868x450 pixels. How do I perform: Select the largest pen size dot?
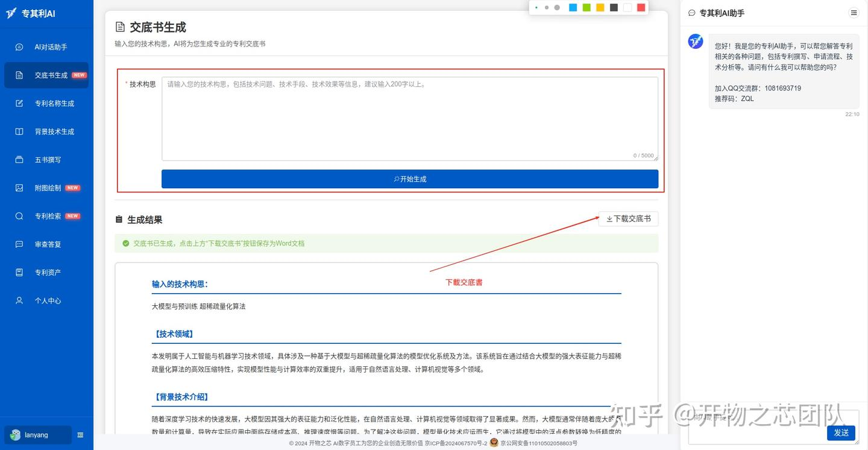click(557, 8)
